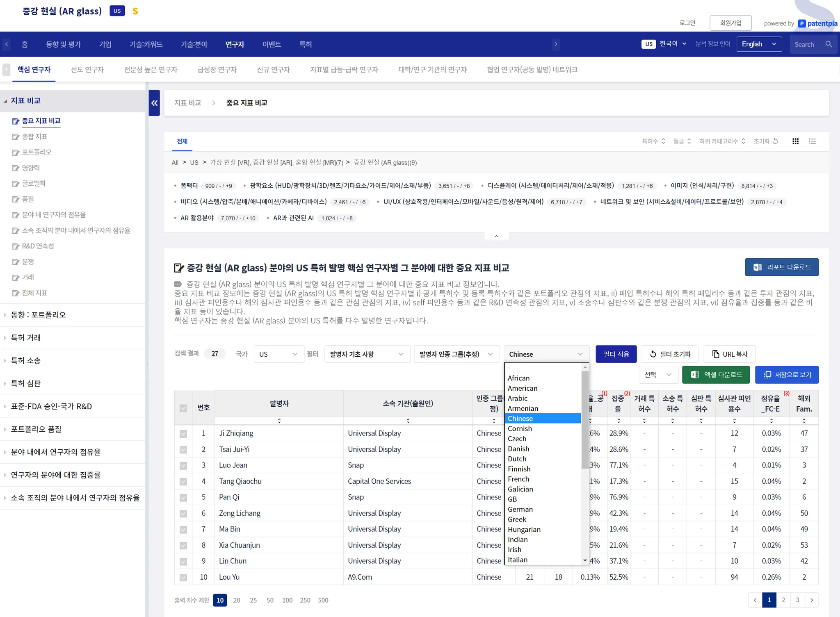Open the 기업 menu in the top navigation
The width and height of the screenshot is (840, 617).
[105, 44]
